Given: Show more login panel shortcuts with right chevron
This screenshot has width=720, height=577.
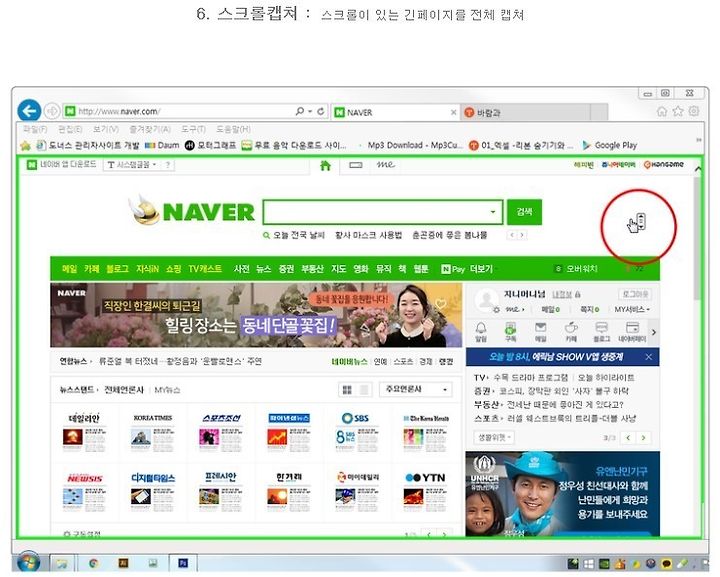Looking at the screenshot, I should pyautogui.click(x=654, y=332).
